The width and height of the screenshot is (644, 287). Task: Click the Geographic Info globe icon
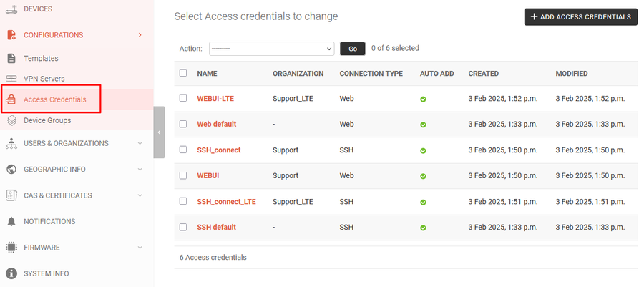tap(11, 170)
